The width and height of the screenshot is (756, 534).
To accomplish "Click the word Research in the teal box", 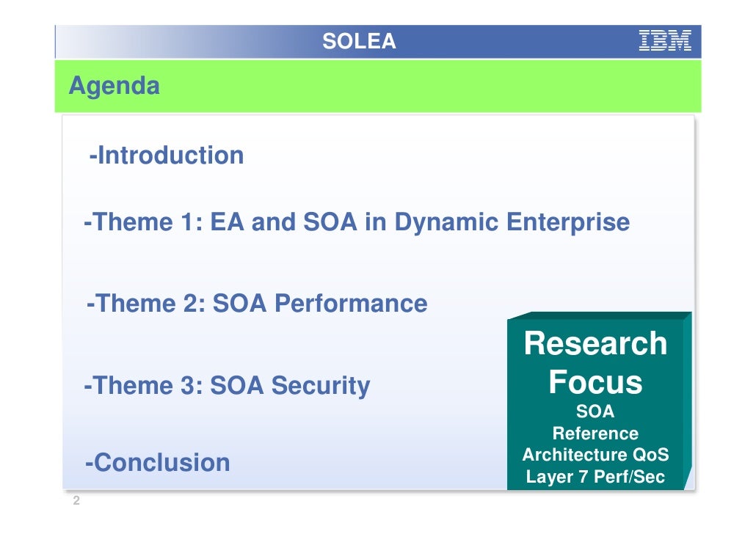I will pos(595,343).
